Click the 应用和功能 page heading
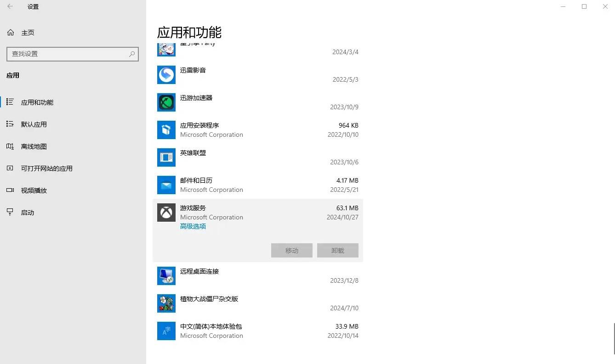The height and width of the screenshot is (364, 615). (x=189, y=32)
